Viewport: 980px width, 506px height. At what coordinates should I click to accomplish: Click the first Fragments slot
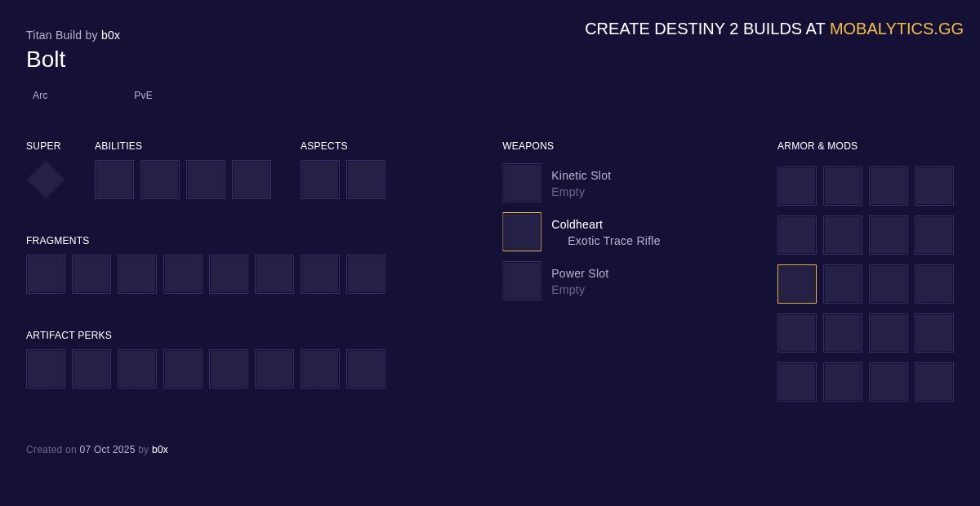[x=46, y=274]
